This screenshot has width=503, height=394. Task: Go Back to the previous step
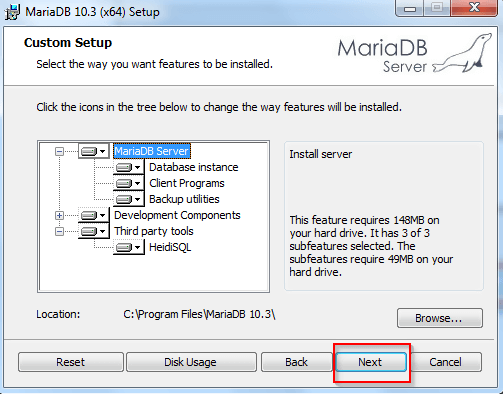click(297, 362)
